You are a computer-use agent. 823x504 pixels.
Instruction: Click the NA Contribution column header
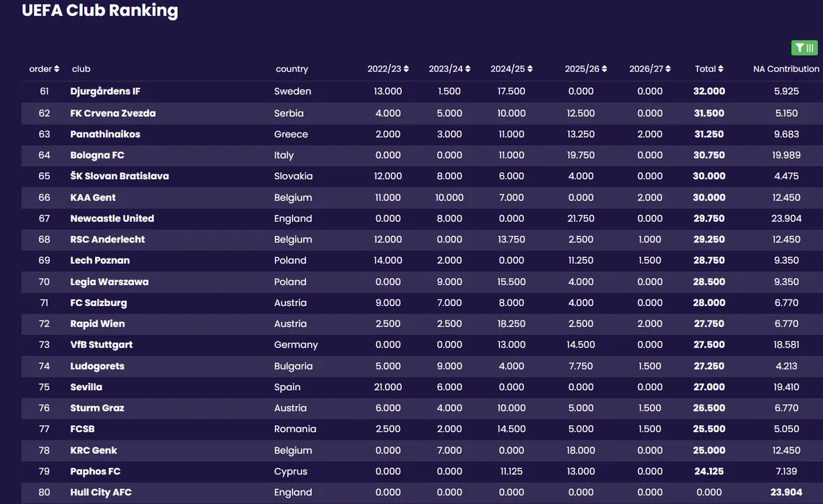tap(786, 69)
